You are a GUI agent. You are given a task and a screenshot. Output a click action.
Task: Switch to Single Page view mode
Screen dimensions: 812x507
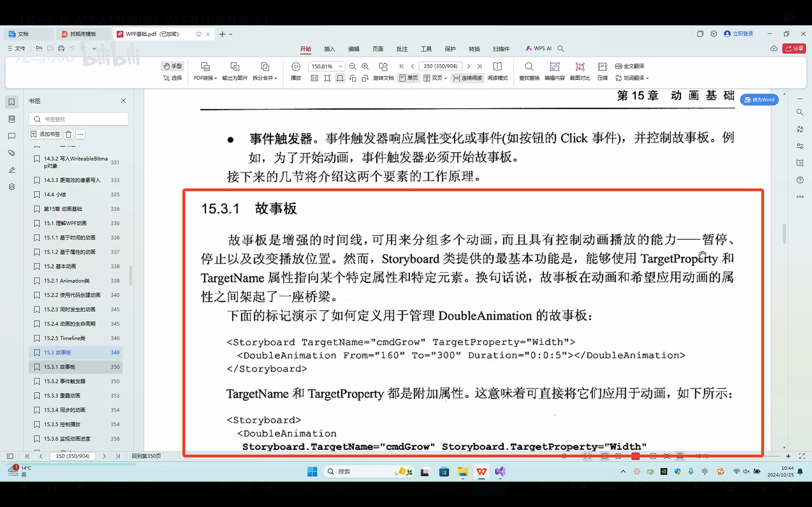pyautogui.click(x=409, y=78)
